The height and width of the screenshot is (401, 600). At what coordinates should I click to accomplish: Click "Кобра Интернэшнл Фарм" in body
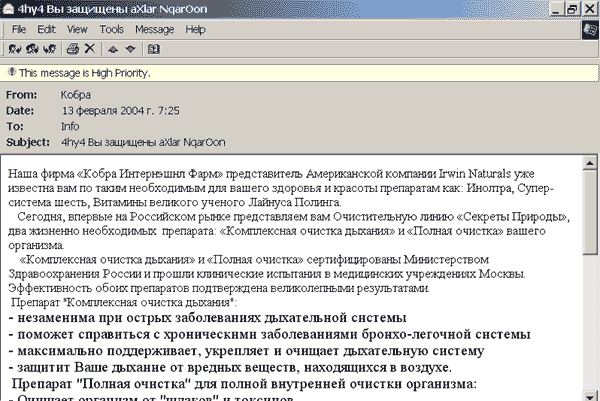click(x=150, y=174)
